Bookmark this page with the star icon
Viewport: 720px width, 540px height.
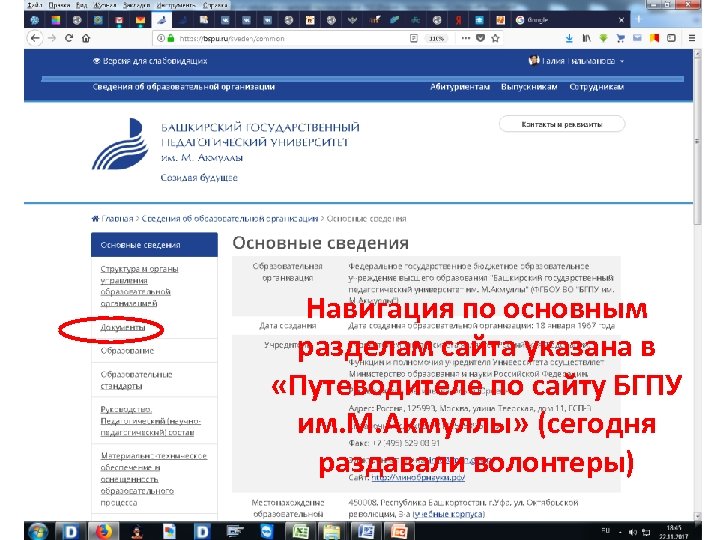point(495,39)
